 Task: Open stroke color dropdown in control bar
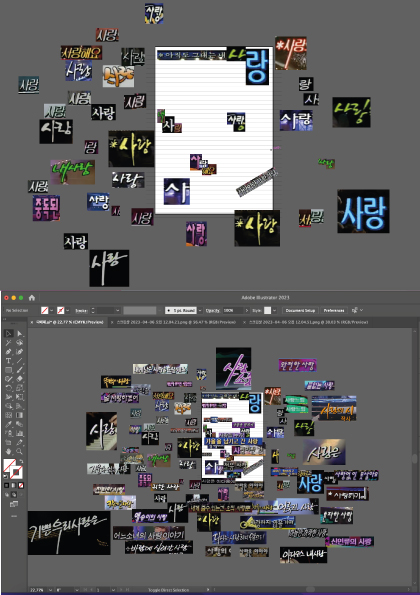click(68, 310)
